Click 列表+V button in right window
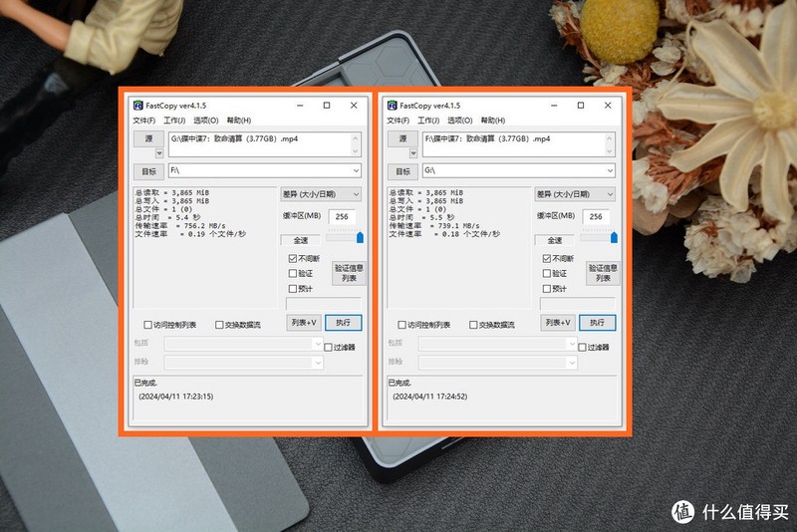The height and width of the screenshot is (532, 797). (x=558, y=323)
